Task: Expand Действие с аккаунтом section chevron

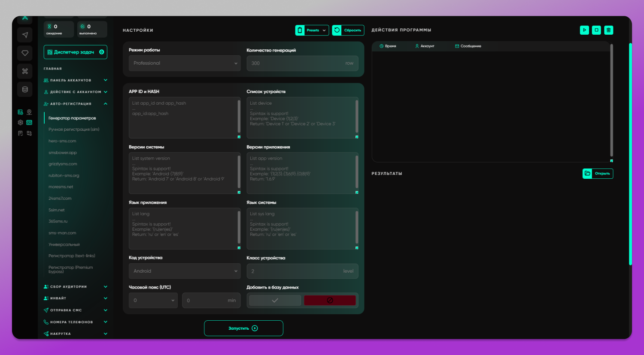Action: pos(106,92)
